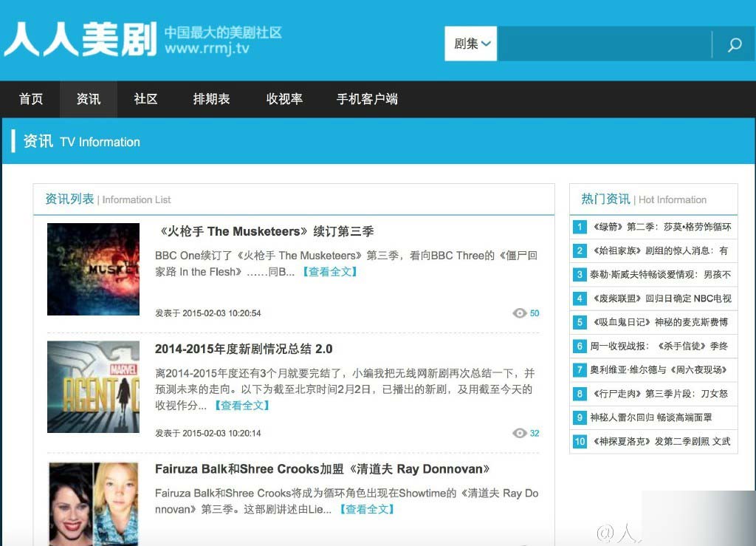Screen dimensions: 756x546
Task: Click the eye view icon showing 32
Action: click(x=519, y=433)
